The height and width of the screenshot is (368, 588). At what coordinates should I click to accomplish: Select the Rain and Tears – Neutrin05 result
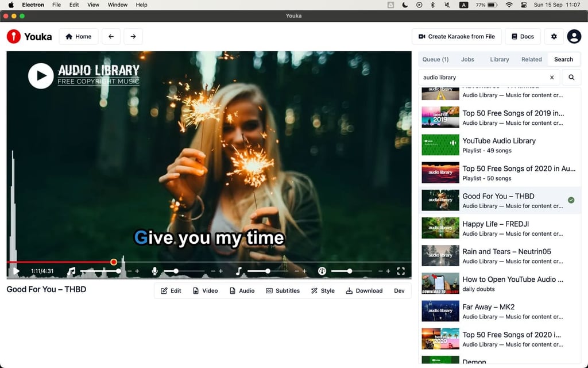pos(500,256)
